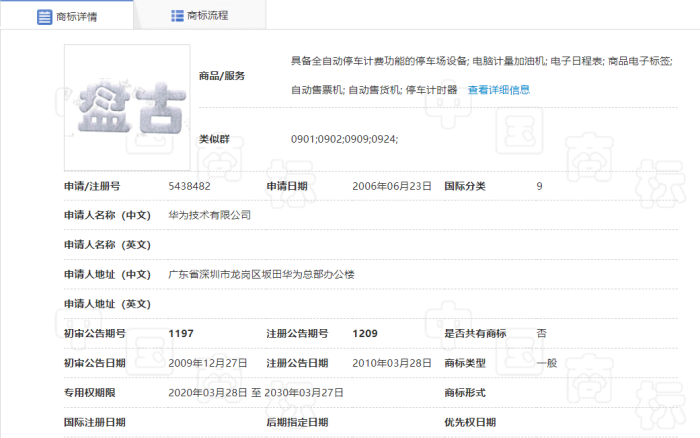
Task: Click the 申请人名称（英文）label
Action: [x=108, y=245]
